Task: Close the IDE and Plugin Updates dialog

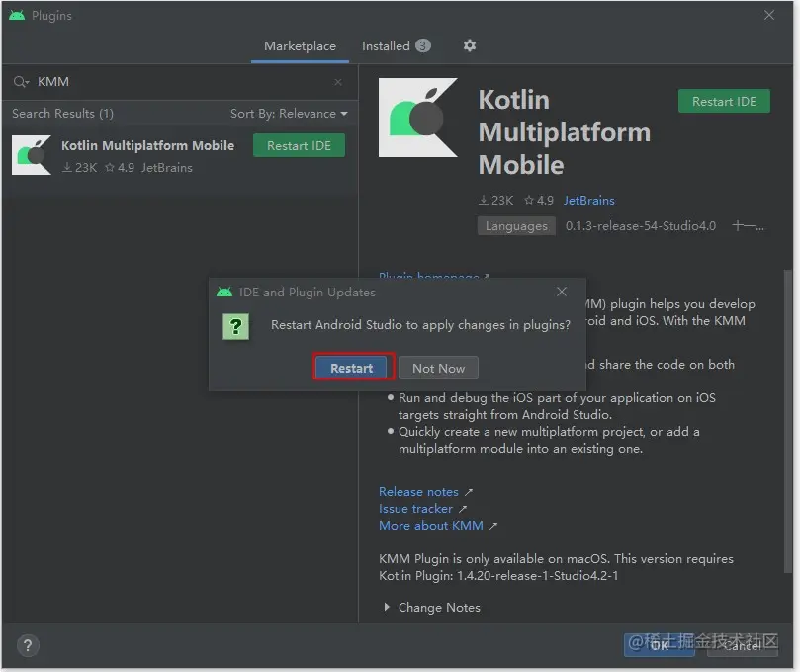Action: (x=562, y=292)
